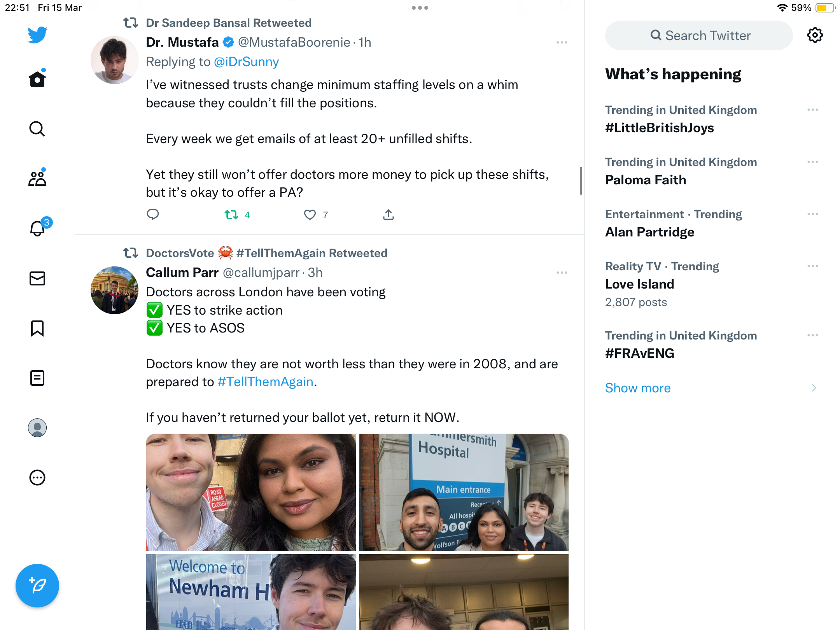The width and height of the screenshot is (840, 630).
Task: Open the @iDrSunny mention link
Action: click(x=247, y=62)
